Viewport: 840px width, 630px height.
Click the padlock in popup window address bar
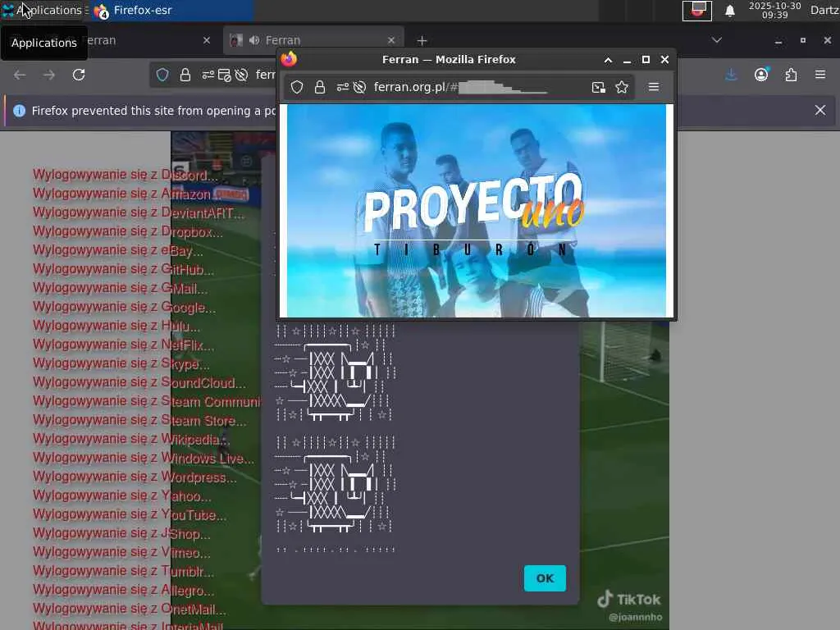click(x=320, y=87)
